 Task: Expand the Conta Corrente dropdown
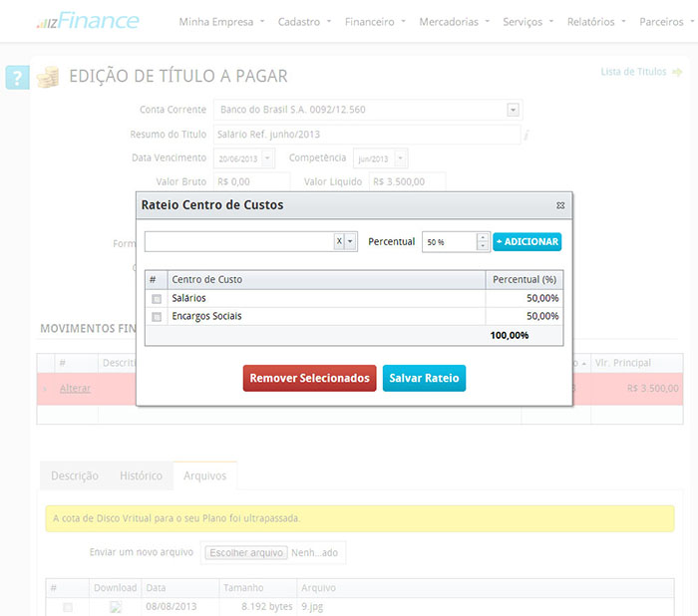tap(513, 110)
